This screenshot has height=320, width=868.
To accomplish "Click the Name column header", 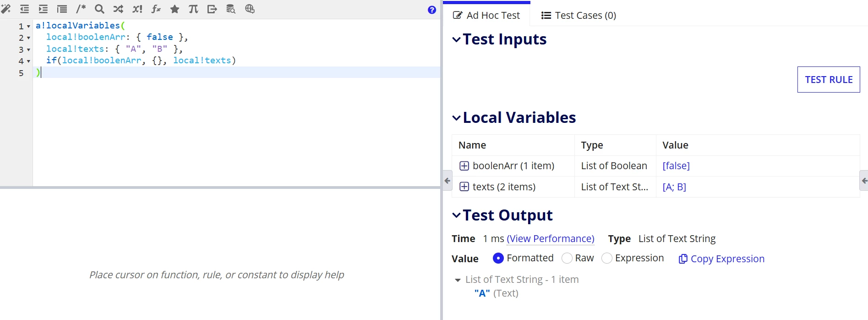I will (472, 145).
